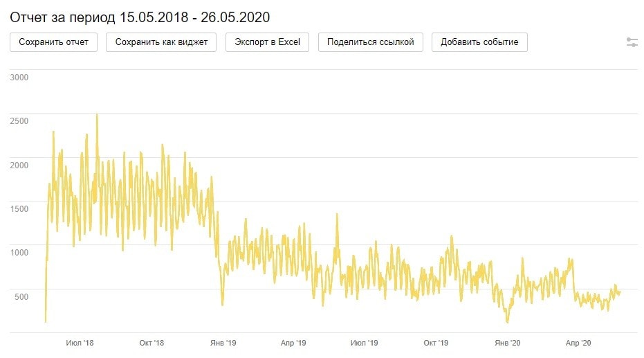The height and width of the screenshot is (358, 644).
Task: Click "Поделиться ссылкой" to share
Action: click(371, 42)
